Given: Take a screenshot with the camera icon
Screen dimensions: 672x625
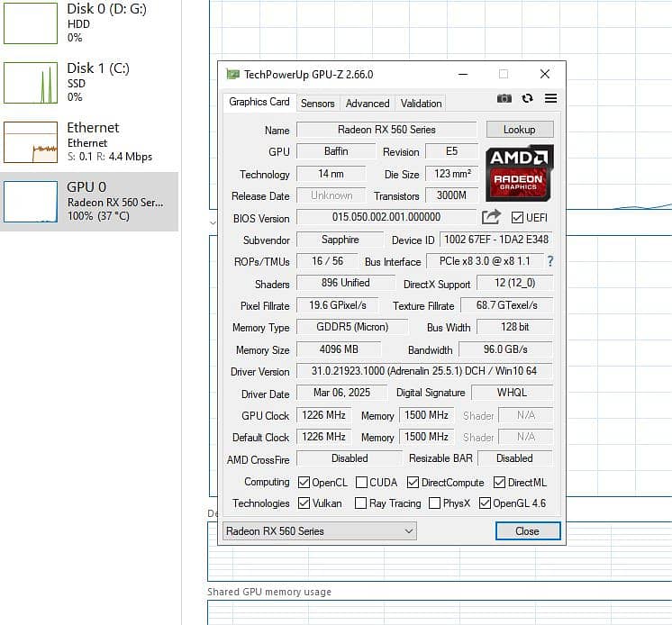Looking at the screenshot, I should point(504,98).
